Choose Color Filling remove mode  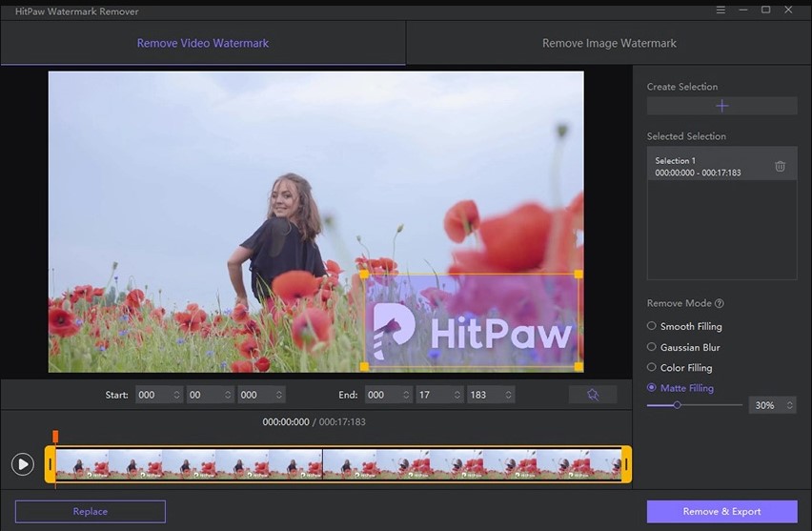[x=652, y=367]
